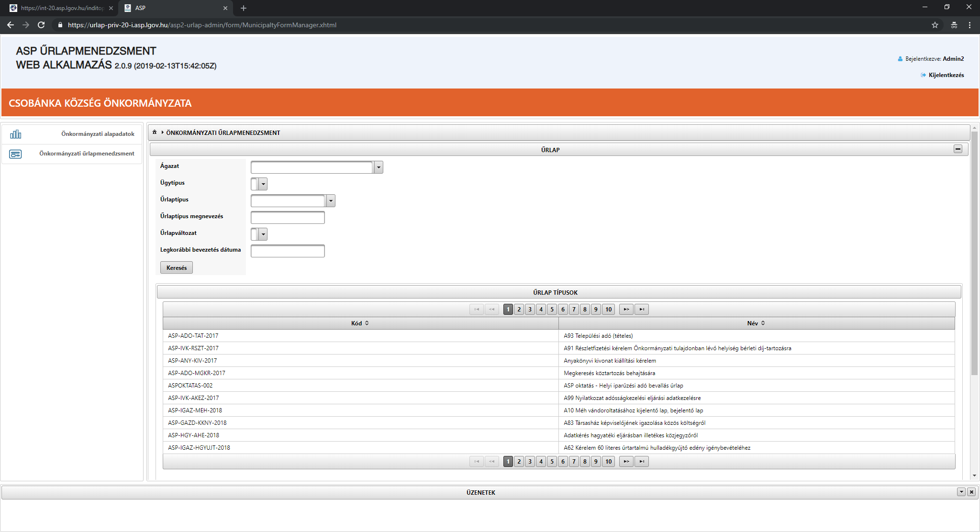The height and width of the screenshot is (532, 980).
Task: Click the site lock icon
Action: pos(60,25)
